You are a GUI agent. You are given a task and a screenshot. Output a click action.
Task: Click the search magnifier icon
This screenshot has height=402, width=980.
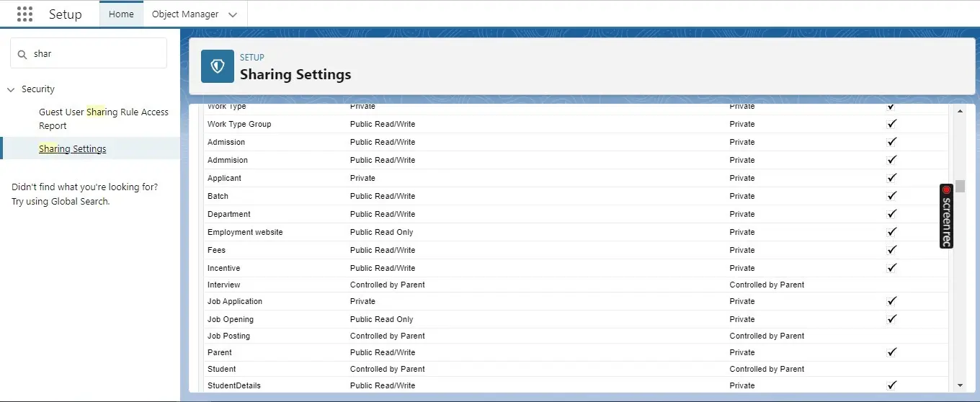coord(22,54)
